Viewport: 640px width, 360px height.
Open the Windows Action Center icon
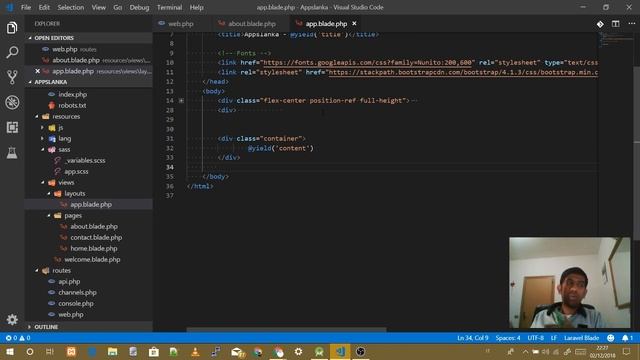627,351
